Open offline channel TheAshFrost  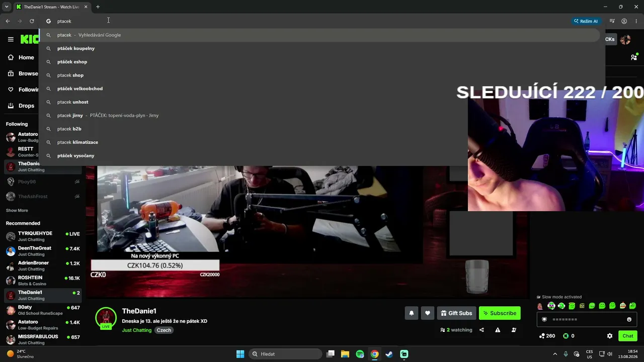[43, 197]
